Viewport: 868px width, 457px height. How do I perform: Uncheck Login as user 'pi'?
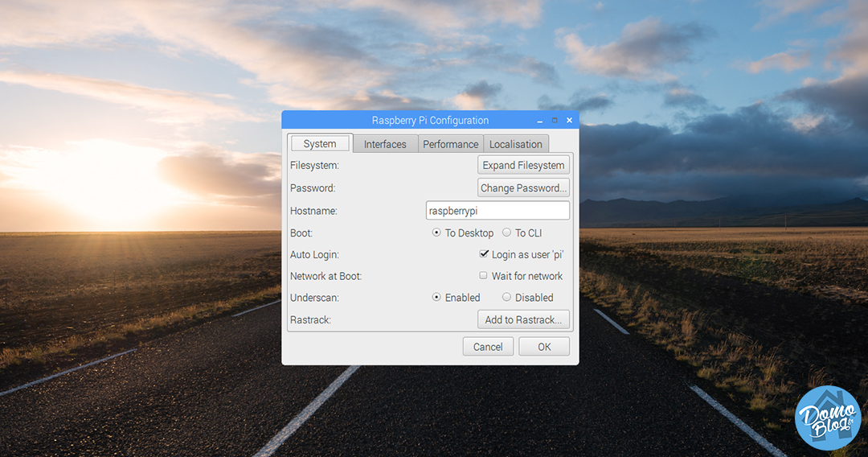[484, 254]
